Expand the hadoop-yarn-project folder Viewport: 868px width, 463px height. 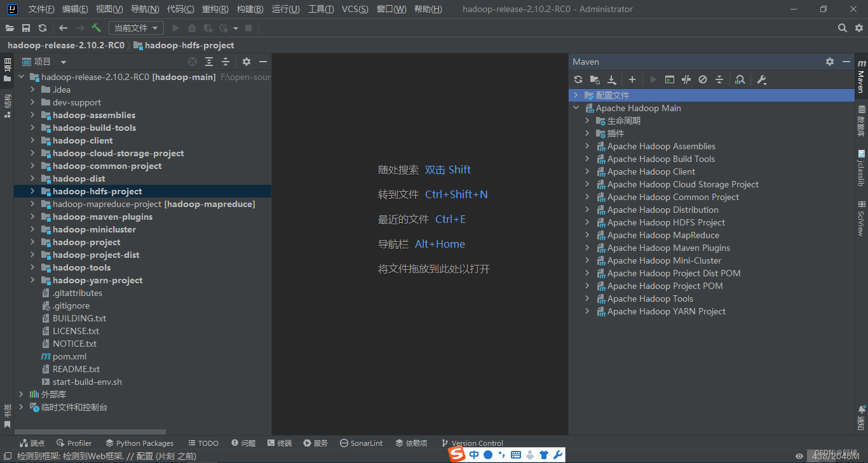pyautogui.click(x=32, y=280)
